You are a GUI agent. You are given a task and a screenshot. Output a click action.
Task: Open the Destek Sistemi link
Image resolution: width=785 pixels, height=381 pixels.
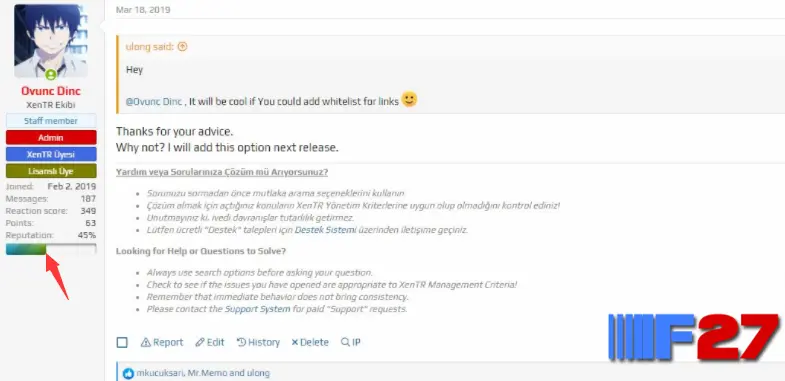coord(325,230)
